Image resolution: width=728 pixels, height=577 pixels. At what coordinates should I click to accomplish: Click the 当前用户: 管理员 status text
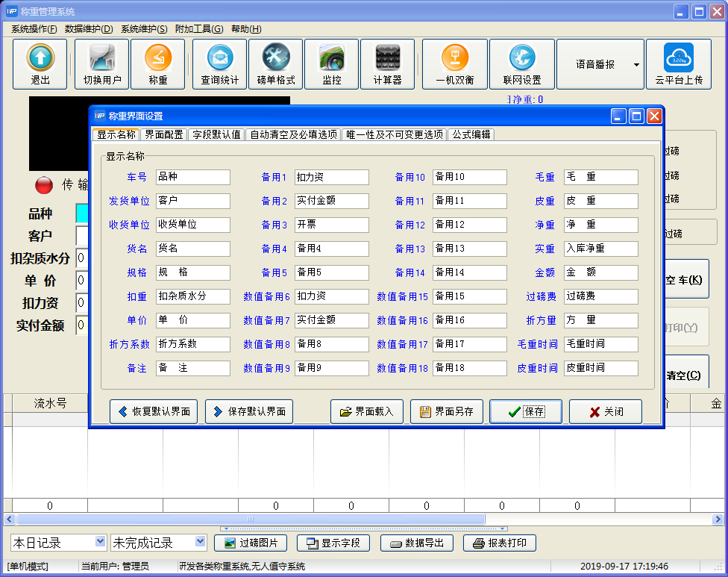point(115,567)
